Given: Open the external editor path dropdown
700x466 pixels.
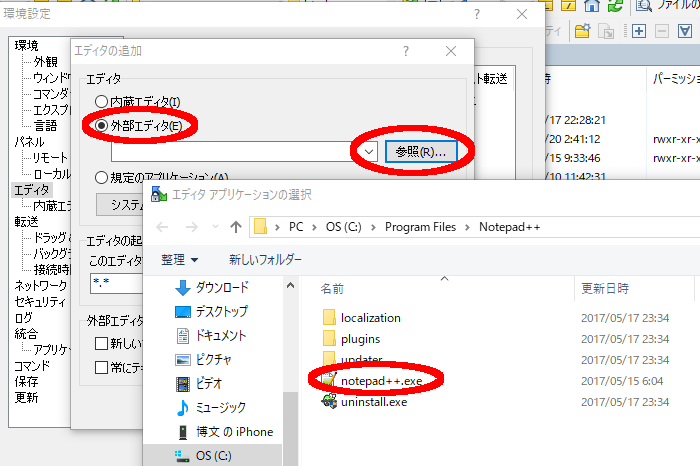Looking at the screenshot, I should (368, 152).
